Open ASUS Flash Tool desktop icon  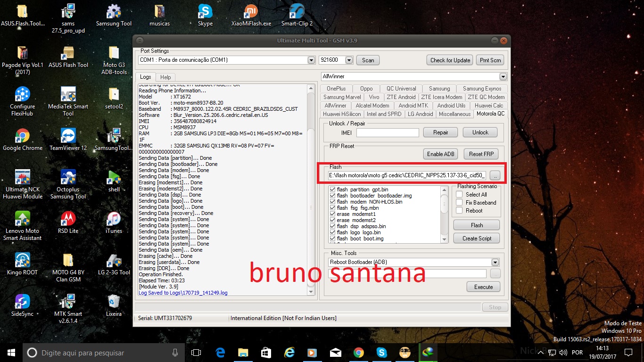[68, 57]
